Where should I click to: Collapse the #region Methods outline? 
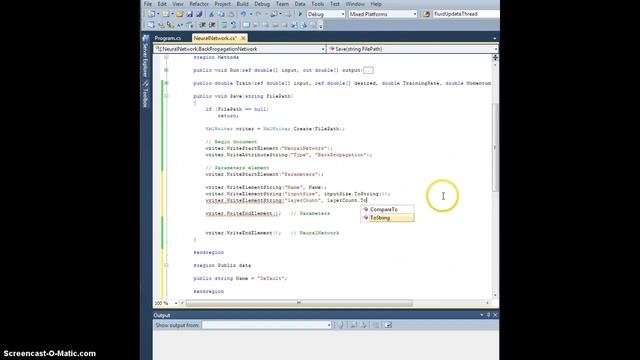(x=166, y=57)
